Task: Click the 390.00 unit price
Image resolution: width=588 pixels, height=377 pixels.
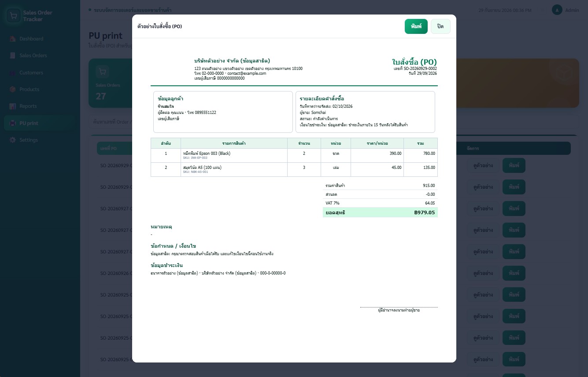Action: point(396,154)
